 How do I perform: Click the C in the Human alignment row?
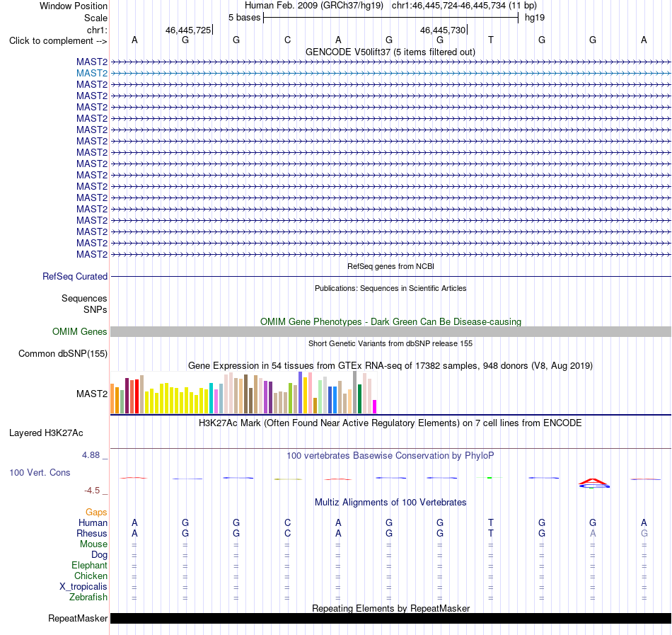[x=288, y=522]
